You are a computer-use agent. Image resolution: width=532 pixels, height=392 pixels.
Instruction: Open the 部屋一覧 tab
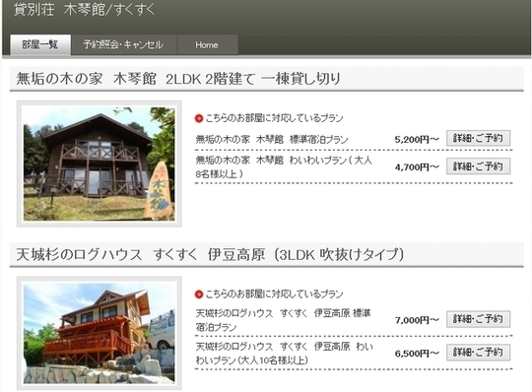[40, 44]
